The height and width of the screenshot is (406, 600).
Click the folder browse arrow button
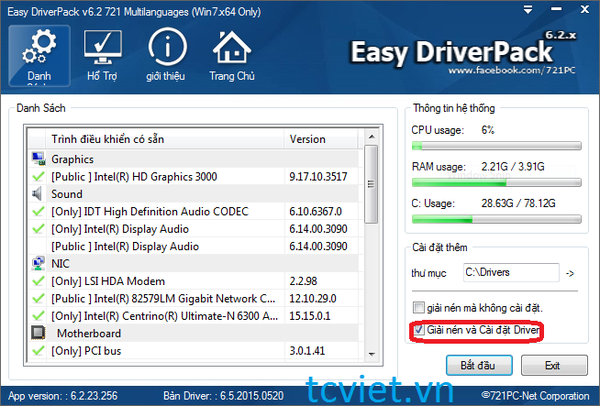[x=570, y=273]
